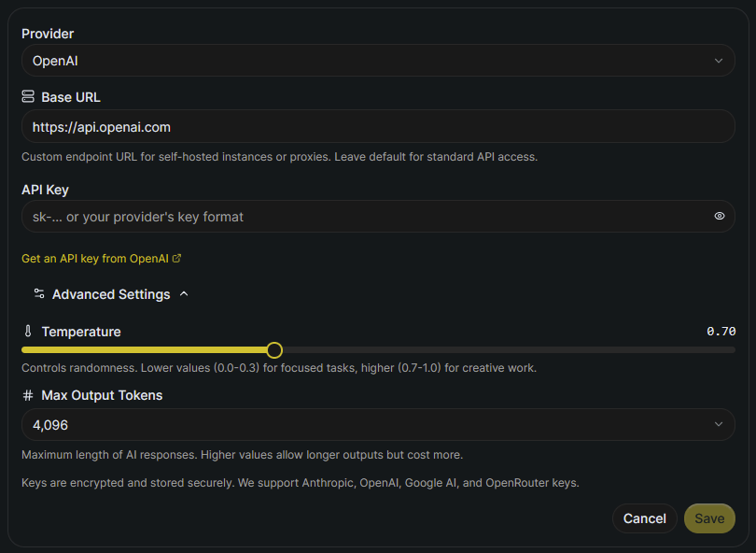The image size is (756, 553).
Task: Open the Provider dropdown showing OpenAI
Action: point(378,61)
